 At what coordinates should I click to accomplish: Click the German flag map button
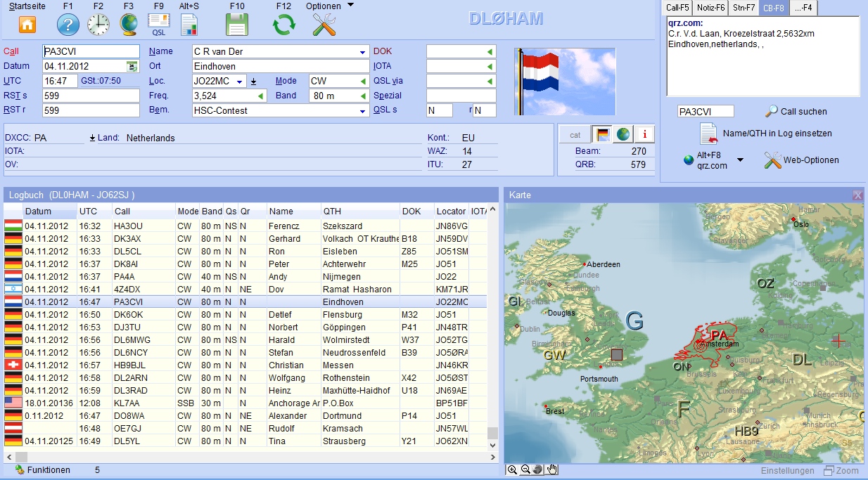pos(603,134)
